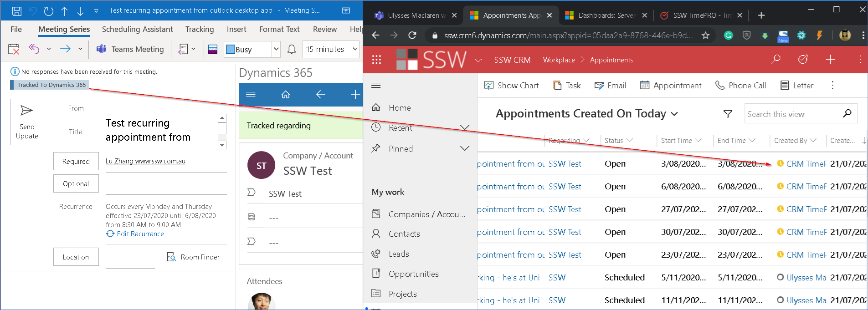Click the Dynamics 365 pane home icon

[286, 95]
